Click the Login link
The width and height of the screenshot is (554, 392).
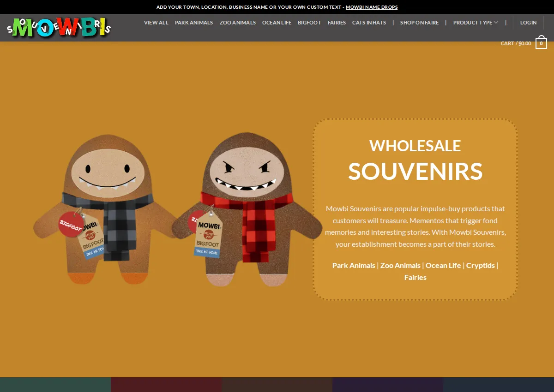pyautogui.click(x=528, y=23)
